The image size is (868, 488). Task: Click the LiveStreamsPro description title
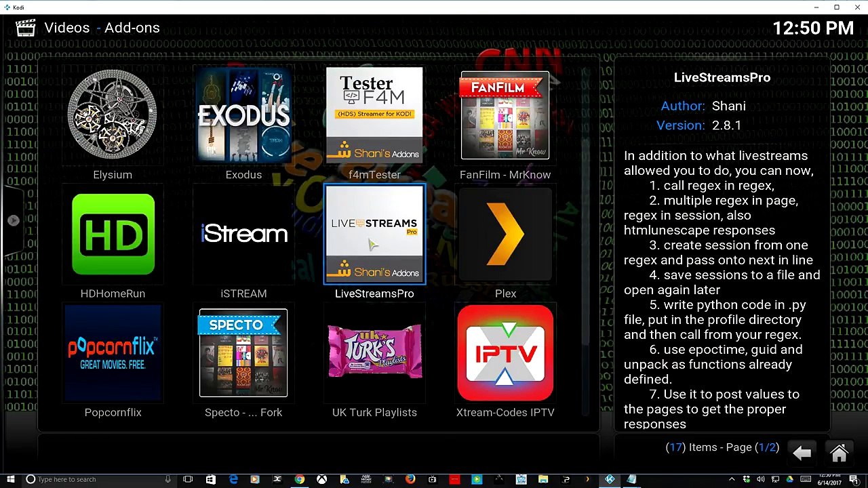[722, 77]
